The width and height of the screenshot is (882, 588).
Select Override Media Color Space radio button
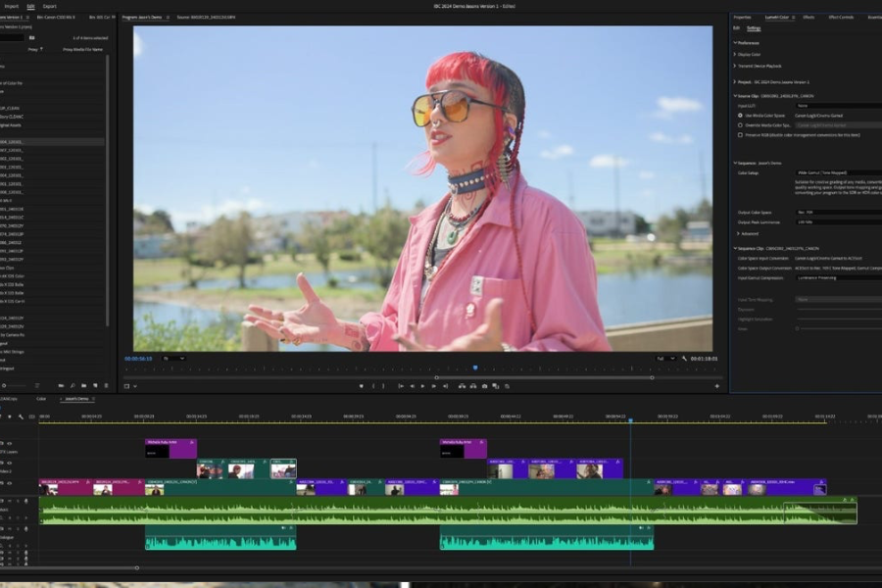coord(740,124)
